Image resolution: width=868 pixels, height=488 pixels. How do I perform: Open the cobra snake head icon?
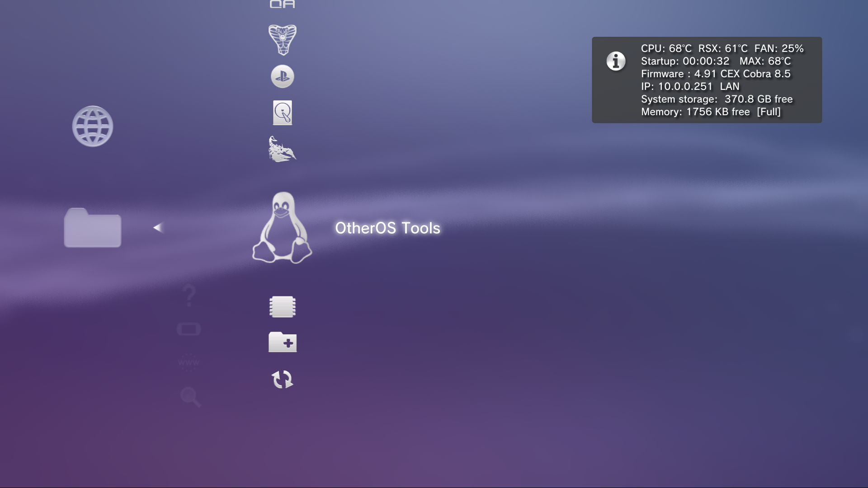coord(283,40)
